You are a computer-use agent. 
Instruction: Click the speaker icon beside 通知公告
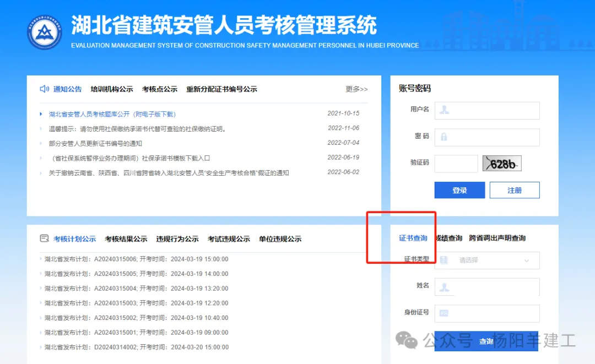[x=45, y=89]
